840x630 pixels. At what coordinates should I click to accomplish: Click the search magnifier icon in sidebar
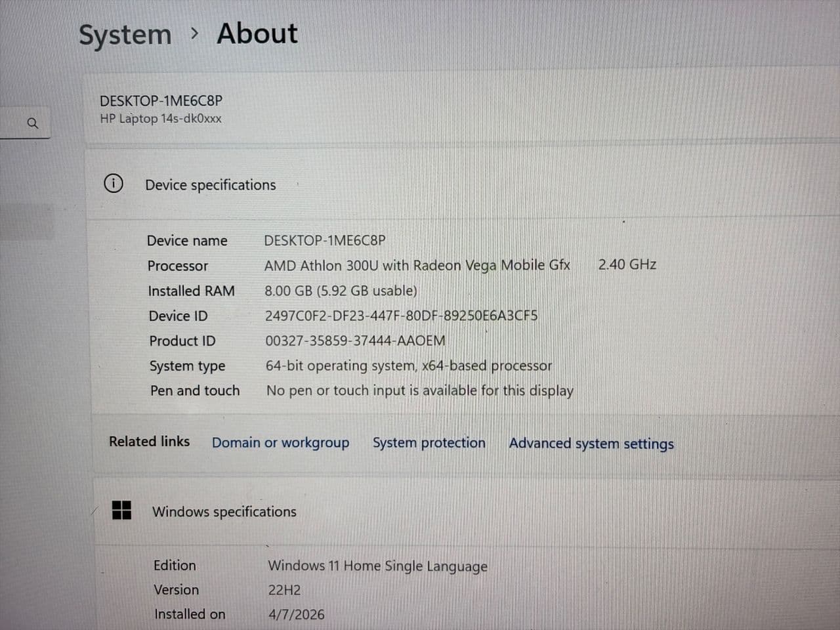[32, 123]
